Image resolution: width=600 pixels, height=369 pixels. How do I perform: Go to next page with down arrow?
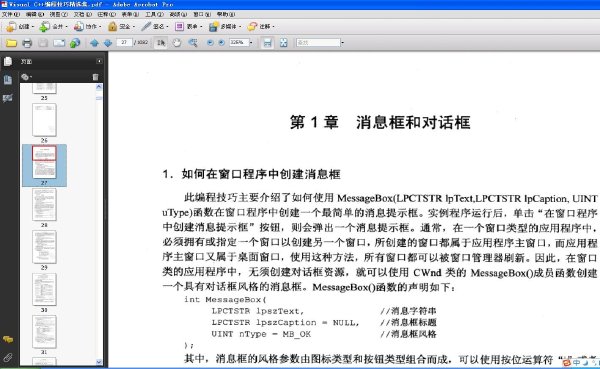pos(108,43)
